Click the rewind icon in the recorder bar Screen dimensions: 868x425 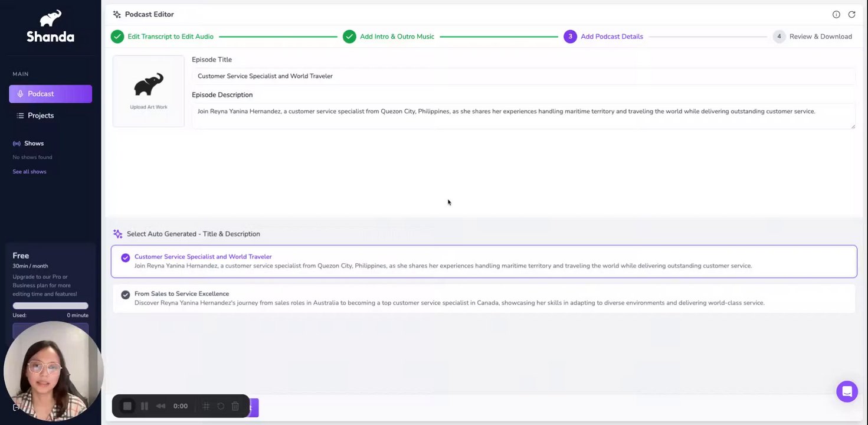(161, 406)
